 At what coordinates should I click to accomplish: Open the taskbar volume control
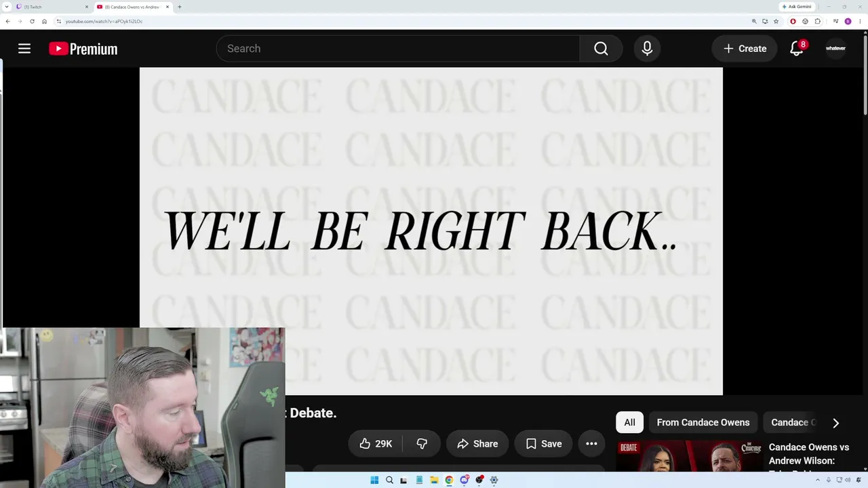tap(848, 480)
